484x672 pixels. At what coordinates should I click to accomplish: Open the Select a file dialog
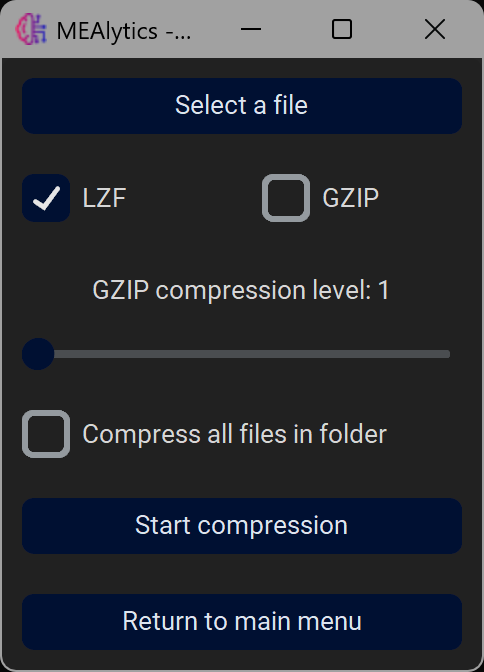pyautogui.click(x=242, y=106)
